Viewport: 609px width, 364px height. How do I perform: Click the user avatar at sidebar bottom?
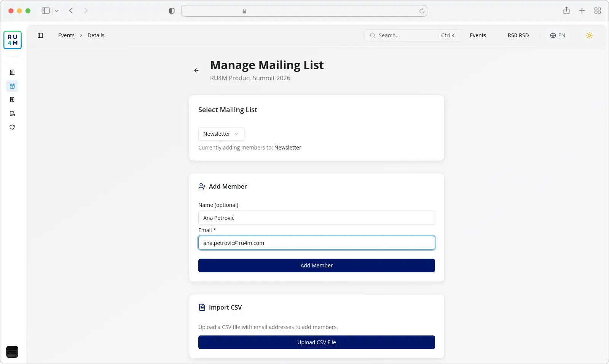click(12, 352)
